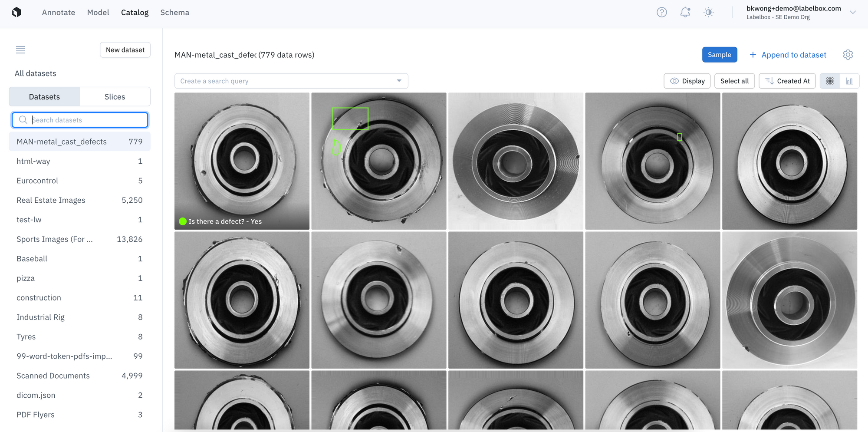
Task: Click the '779' row count beside MAN-metal_cast_defects
Action: pos(135,142)
